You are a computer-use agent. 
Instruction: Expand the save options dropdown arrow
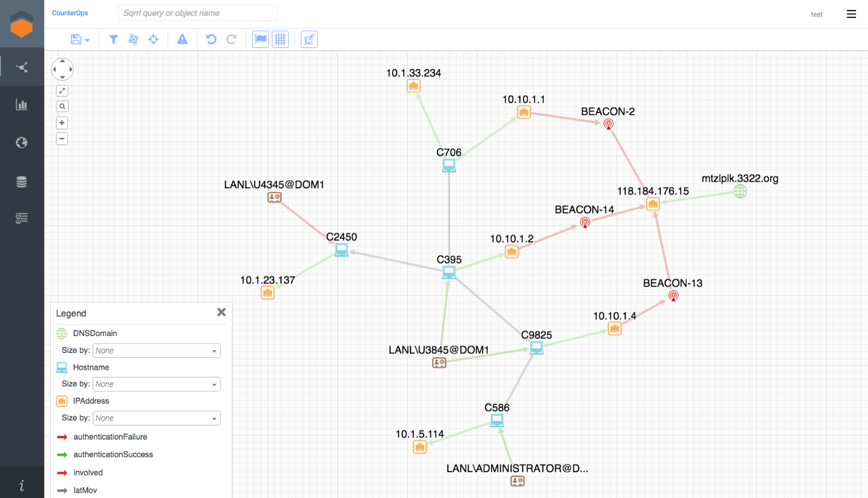tap(87, 40)
